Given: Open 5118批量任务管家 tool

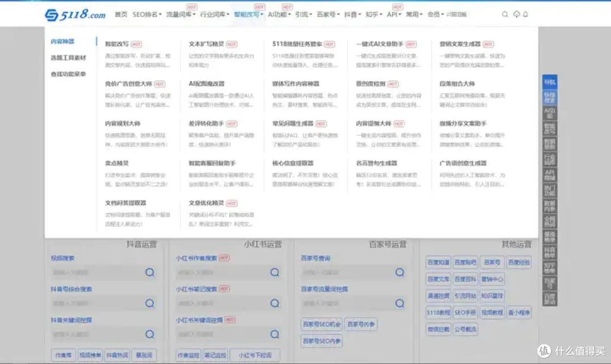Looking at the screenshot, I should pos(298,44).
